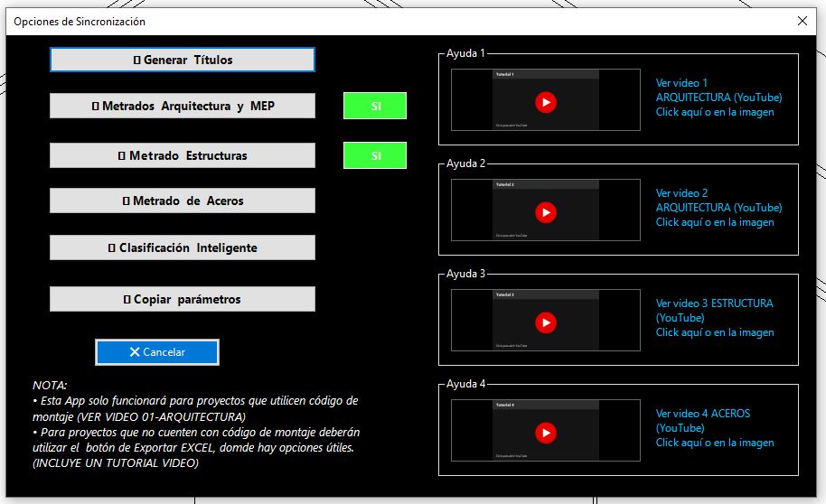Toggle the SI indicator beside Metrados Arquitectura y MEP

coord(375,106)
